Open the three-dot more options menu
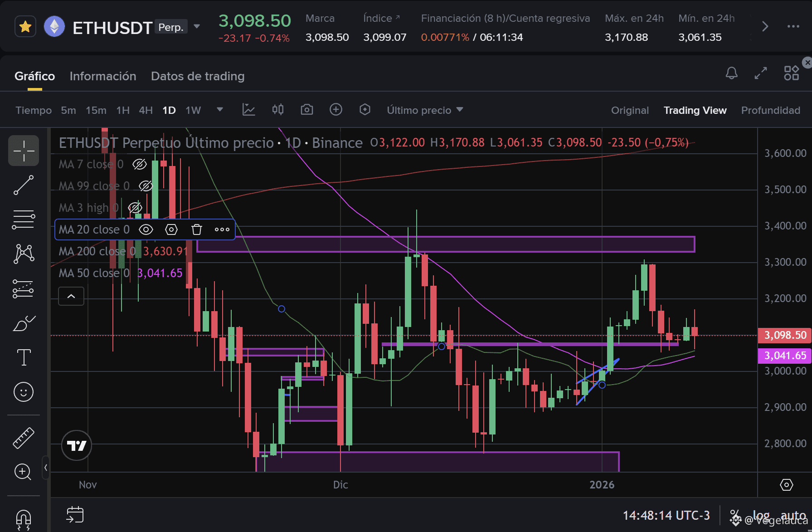812x532 pixels. (x=793, y=27)
